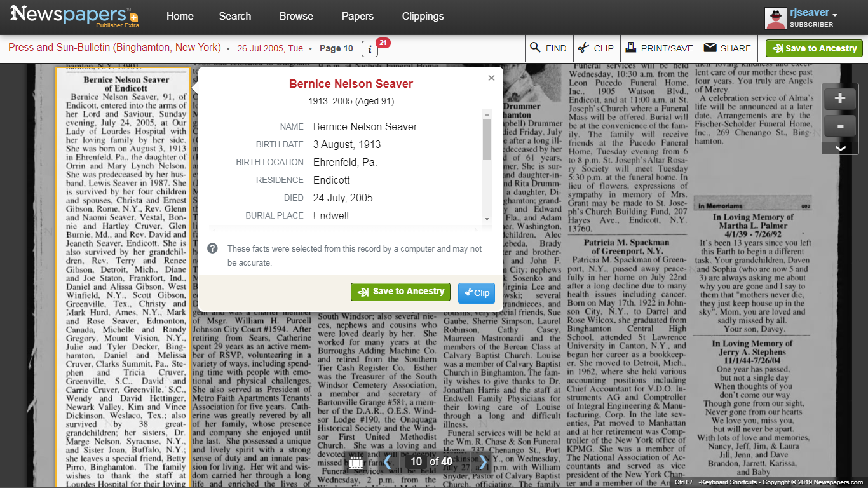Viewport: 868px width, 488px height.
Task: Zoom out with the minus button
Action: tap(840, 126)
